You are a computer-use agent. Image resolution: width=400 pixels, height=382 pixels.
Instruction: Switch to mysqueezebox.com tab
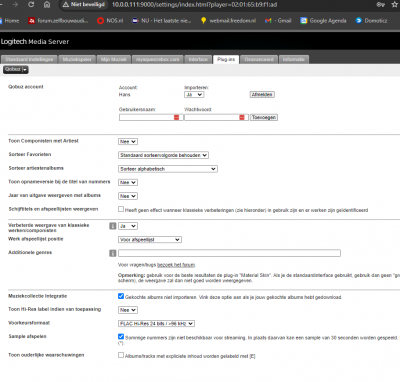pyautogui.click(x=158, y=59)
